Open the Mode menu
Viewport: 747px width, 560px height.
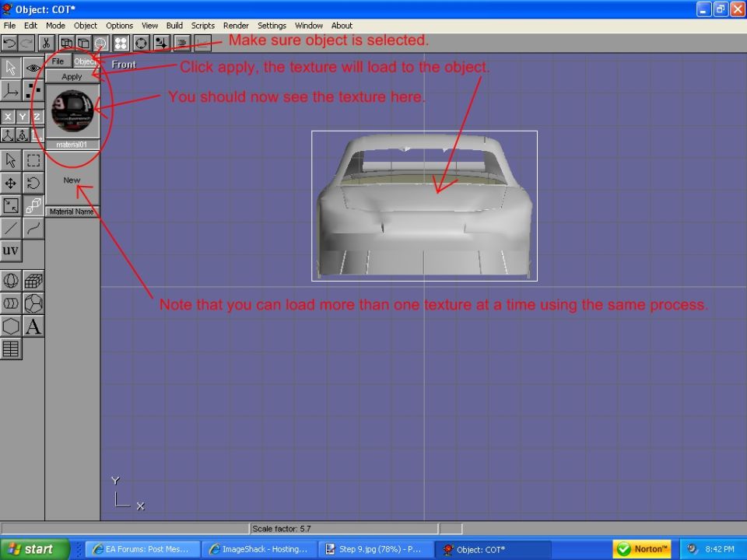coord(55,26)
